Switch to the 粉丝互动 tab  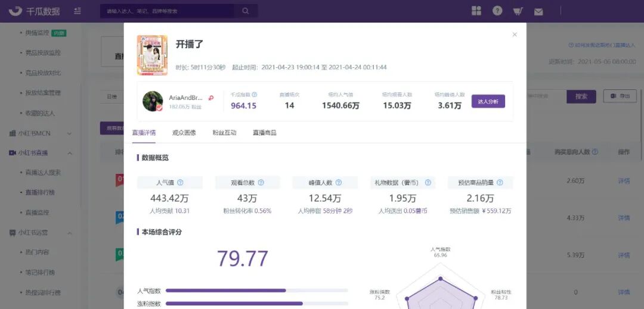tap(224, 133)
